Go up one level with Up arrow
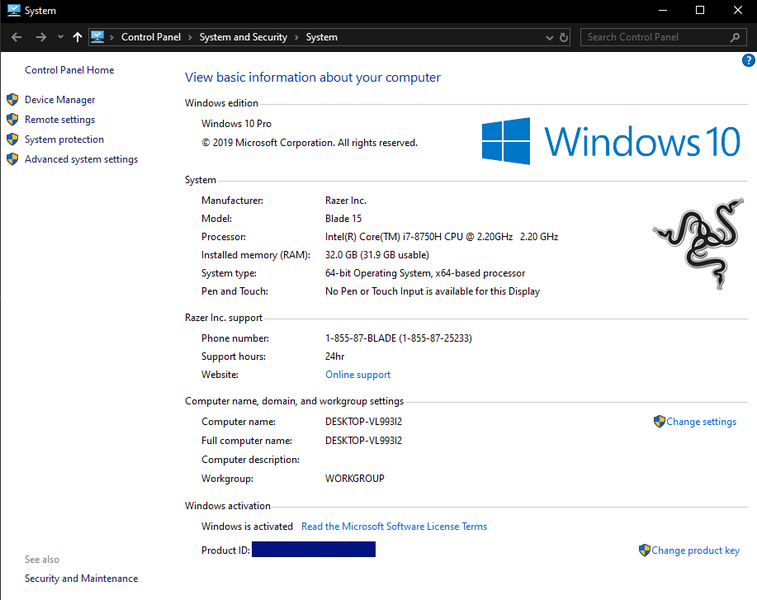This screenshot has width=757, height=600. click(x=77, y=37)
